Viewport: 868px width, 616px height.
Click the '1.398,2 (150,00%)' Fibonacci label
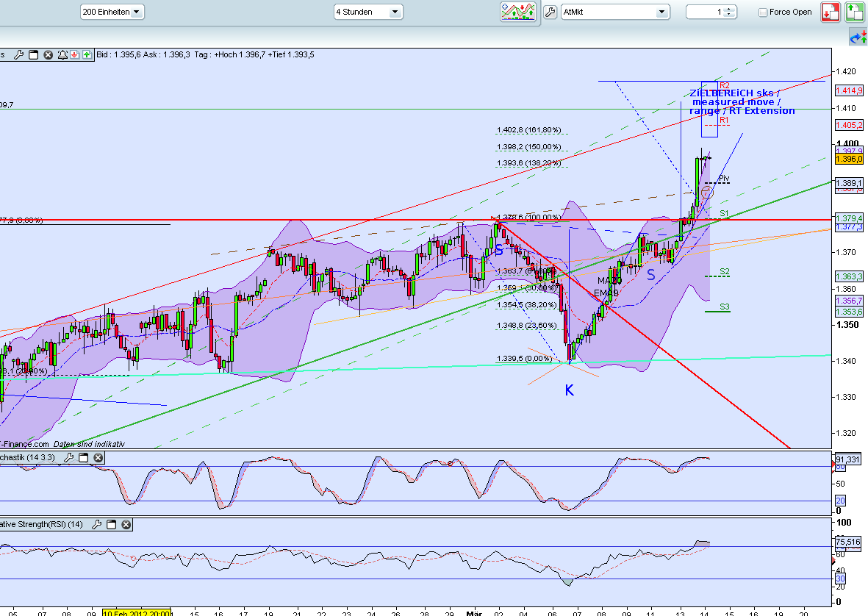click(x=528, y=147)
